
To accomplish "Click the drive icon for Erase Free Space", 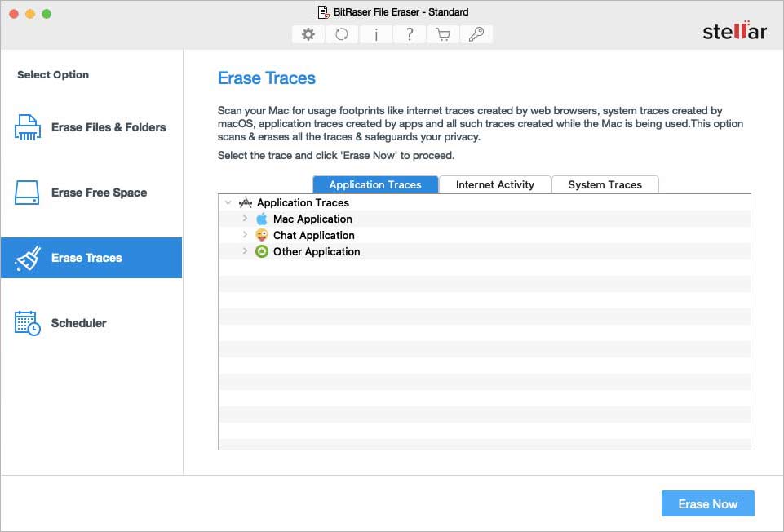I will point(27,193).
